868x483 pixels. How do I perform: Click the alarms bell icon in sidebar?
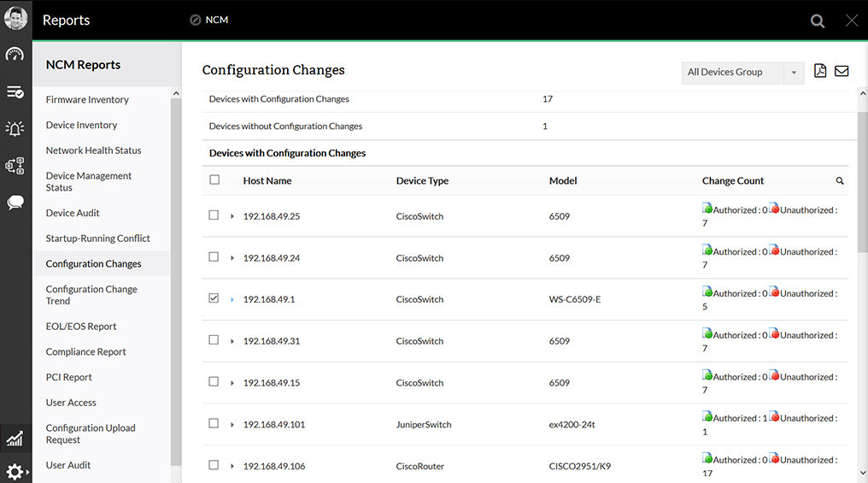pyautogui.click(x=15, y=129)
